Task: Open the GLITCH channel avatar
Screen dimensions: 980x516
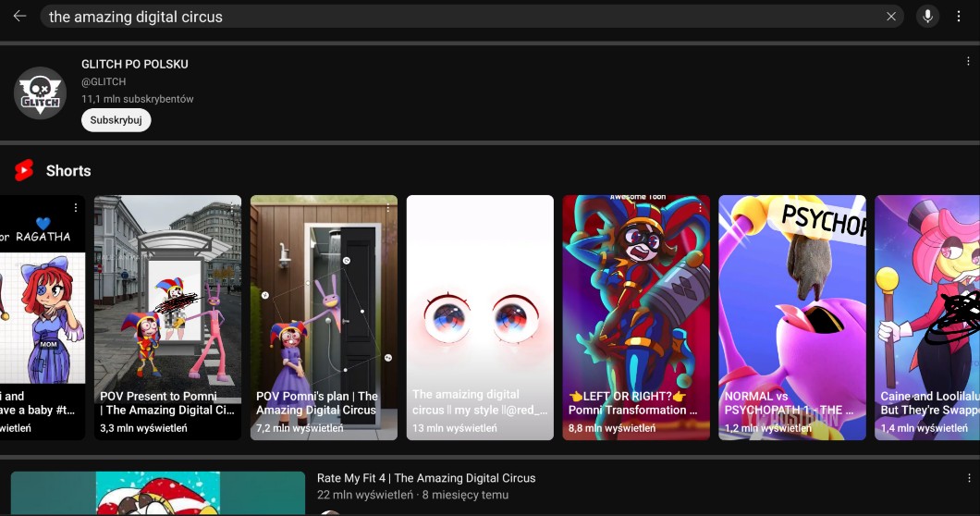Action: [x=40, y=92]
